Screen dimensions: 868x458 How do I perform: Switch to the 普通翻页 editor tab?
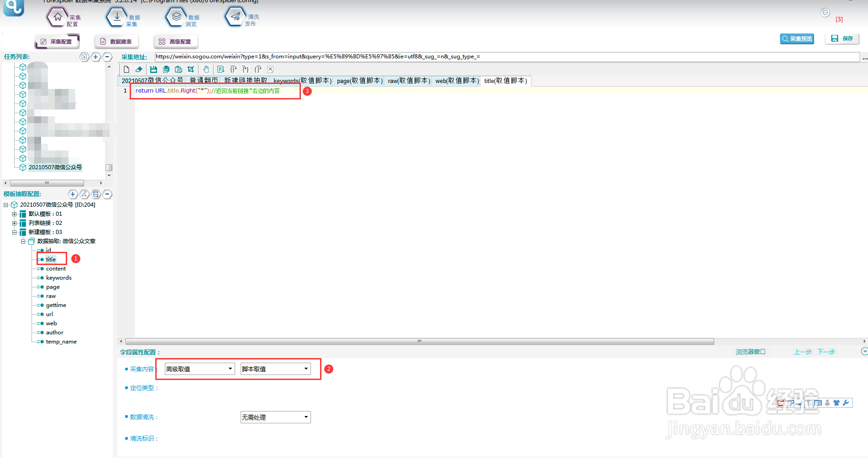[204, 81]
